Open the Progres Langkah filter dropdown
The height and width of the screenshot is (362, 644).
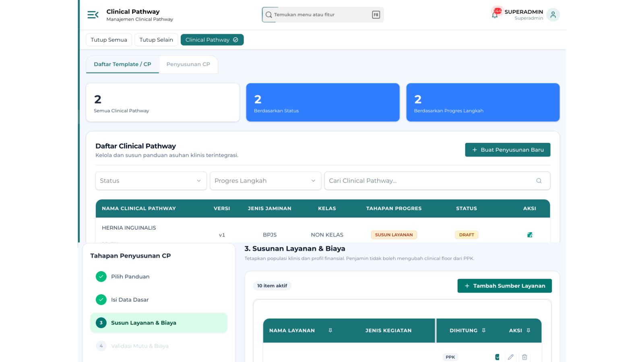click(x=265, y=181)
